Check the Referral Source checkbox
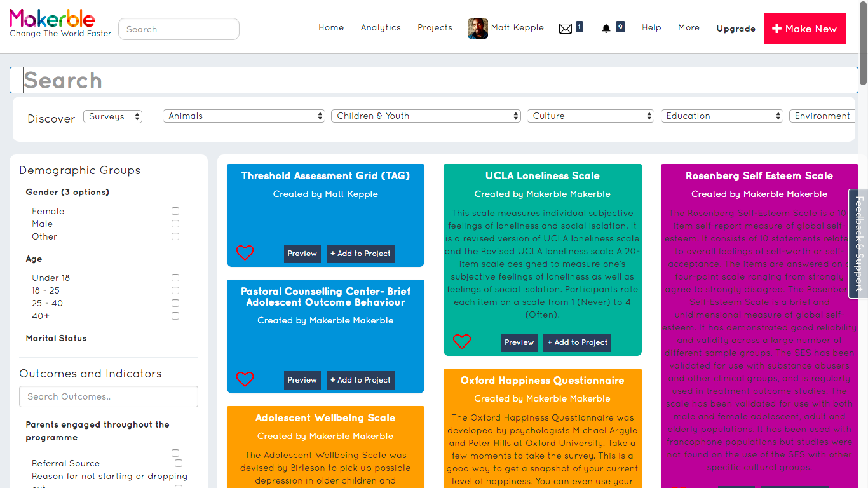The image size is (868, 488). pos(179,463)
